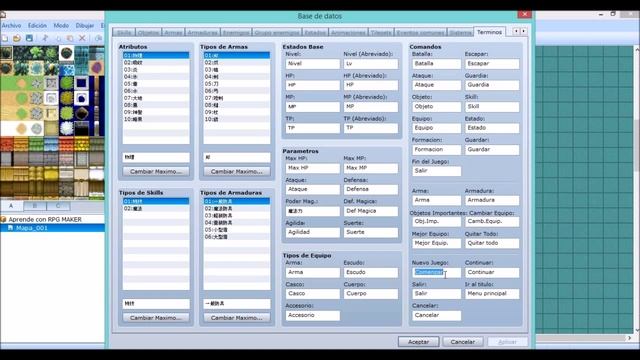Click the right tab-scroll arrow
The height and width of the screenshot is (360, 640).
click(x=524, y=31)
